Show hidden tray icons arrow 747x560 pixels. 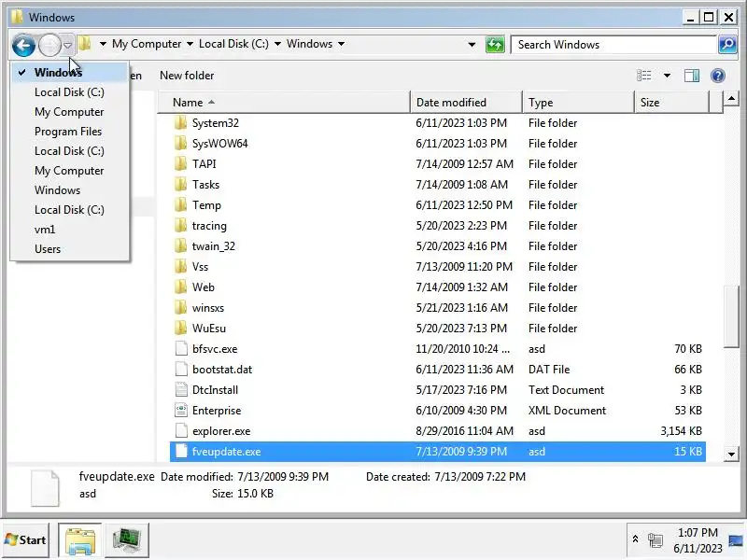(x=635, y=539)
